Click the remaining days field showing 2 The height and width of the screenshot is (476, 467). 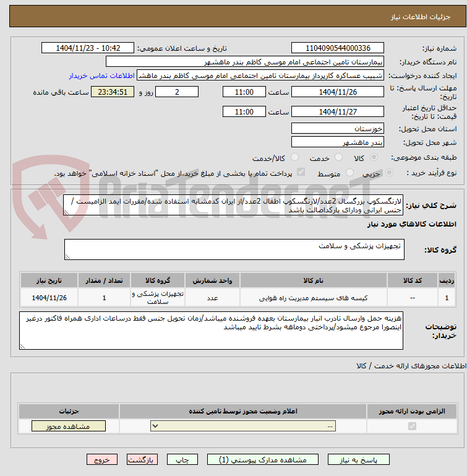[177, 92]
